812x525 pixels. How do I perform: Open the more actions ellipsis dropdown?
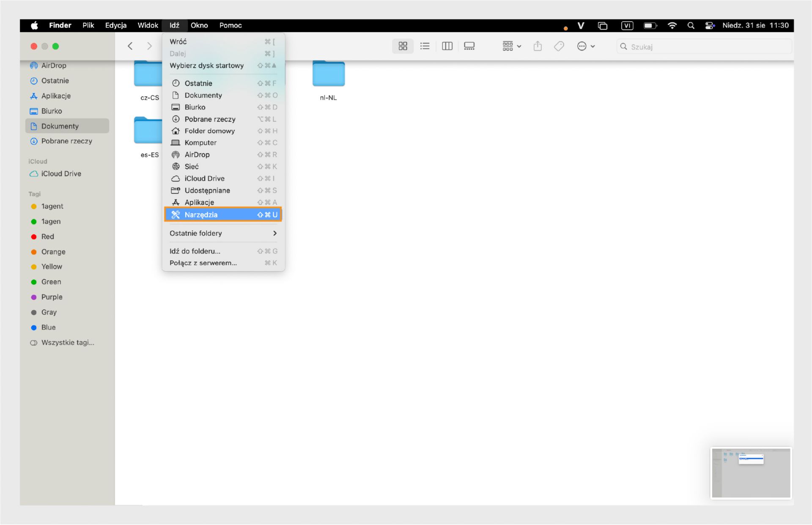(586, 46)
